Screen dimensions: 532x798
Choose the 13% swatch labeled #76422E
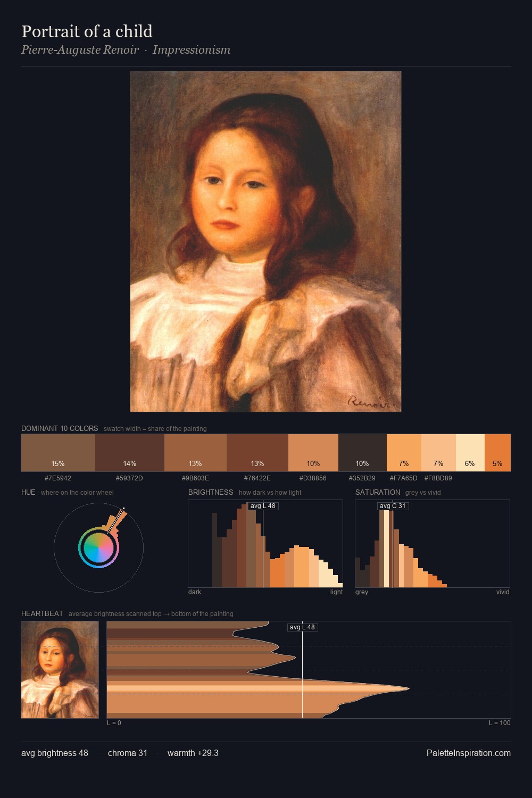pos(257,453)
